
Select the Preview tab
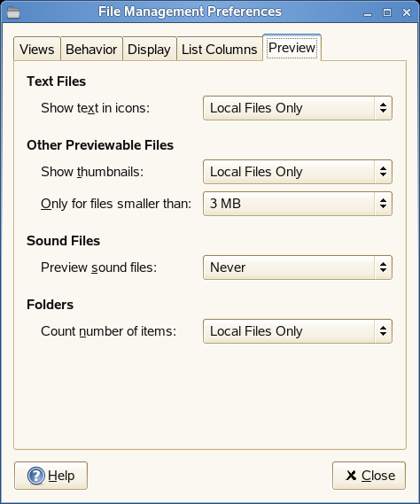tap(292, 48)
